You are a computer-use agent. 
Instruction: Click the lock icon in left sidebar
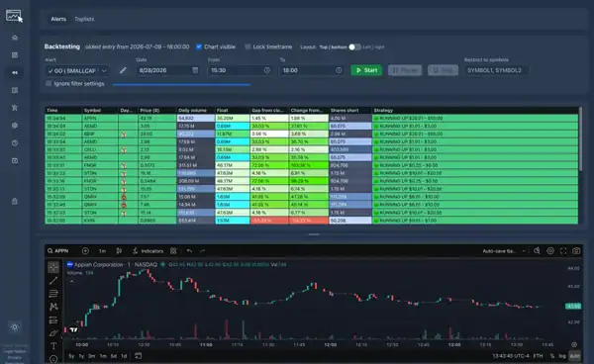point(15,202)
